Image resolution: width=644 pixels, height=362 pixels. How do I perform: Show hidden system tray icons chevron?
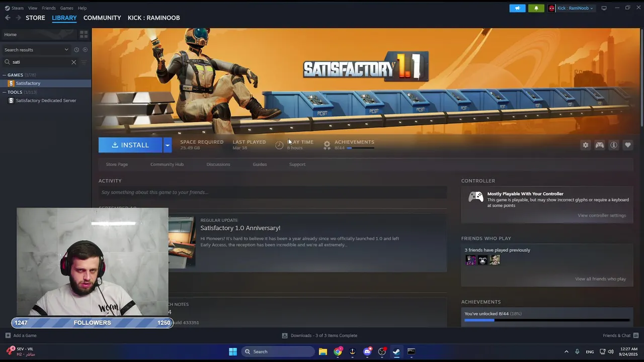pos(567,351)
